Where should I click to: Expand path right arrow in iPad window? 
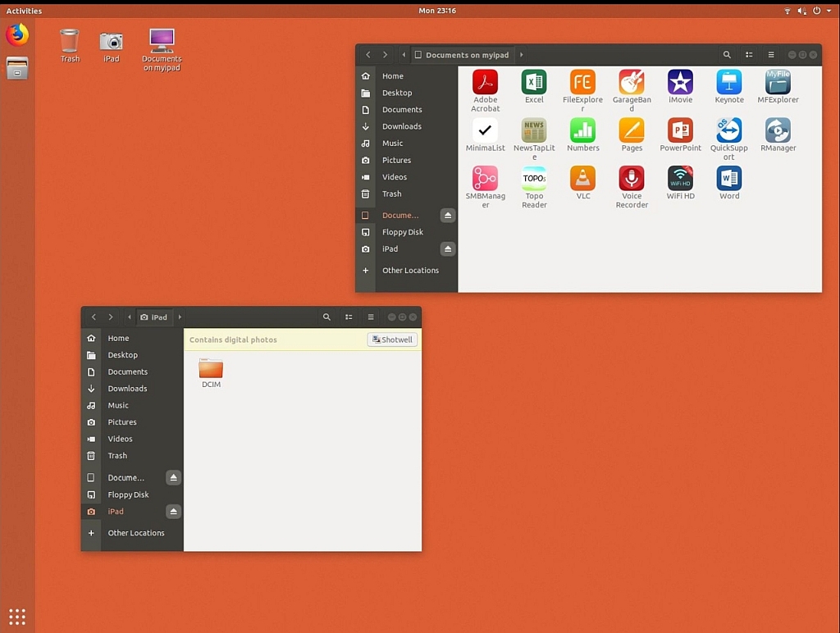pyautogui.click(x=180, y=317)
